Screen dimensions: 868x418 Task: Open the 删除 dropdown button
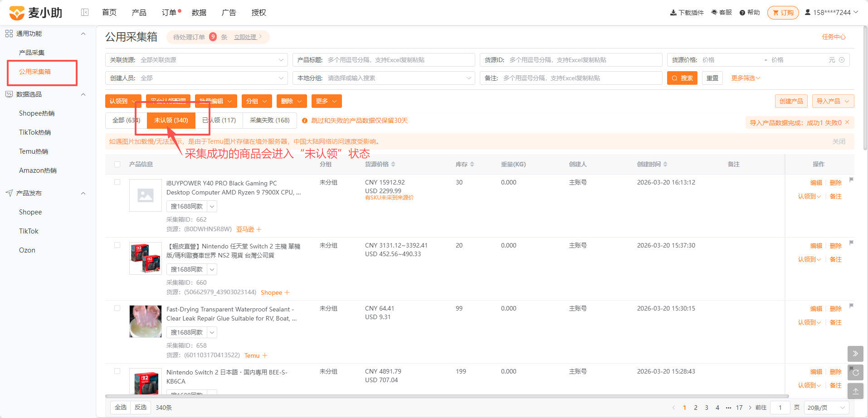coord(292,101)
